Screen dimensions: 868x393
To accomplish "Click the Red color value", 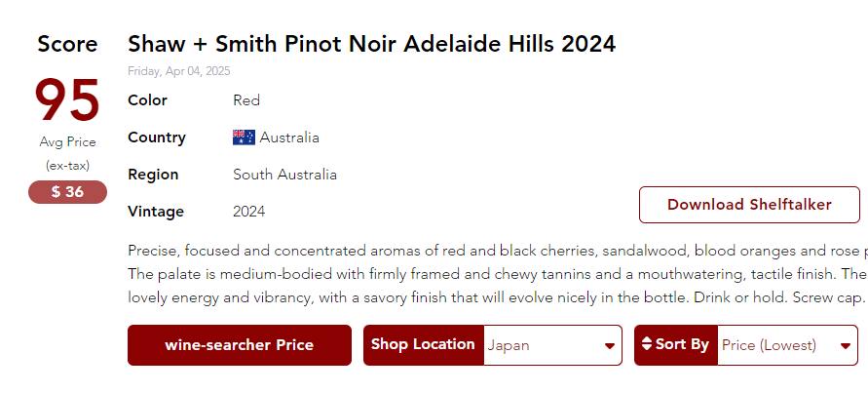I will pos(246,100).
